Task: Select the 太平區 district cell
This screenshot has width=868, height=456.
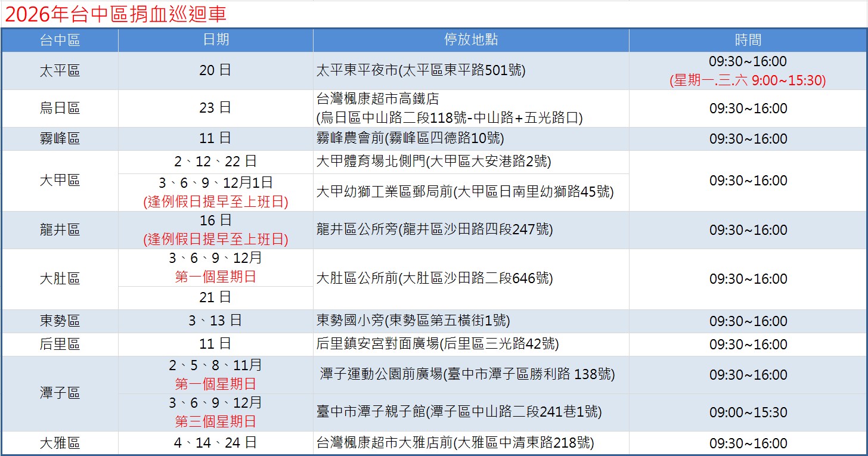Action: point(60,71)
